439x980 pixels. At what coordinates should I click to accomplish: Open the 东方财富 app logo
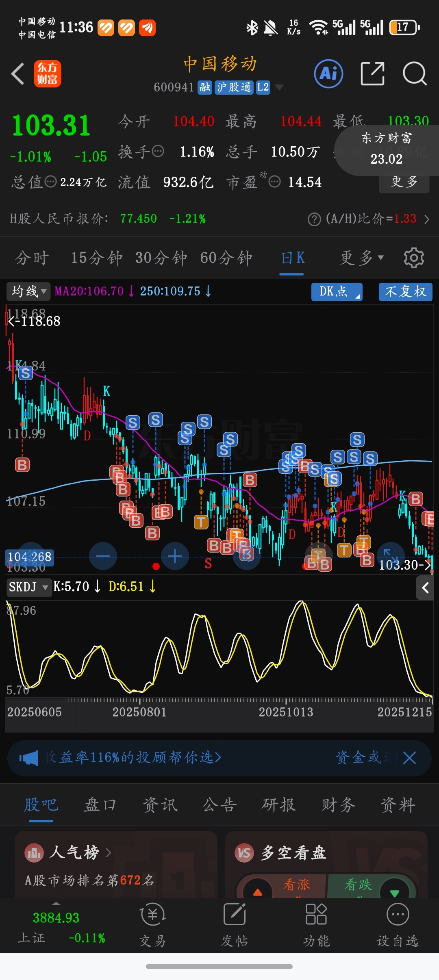(48, 74)
